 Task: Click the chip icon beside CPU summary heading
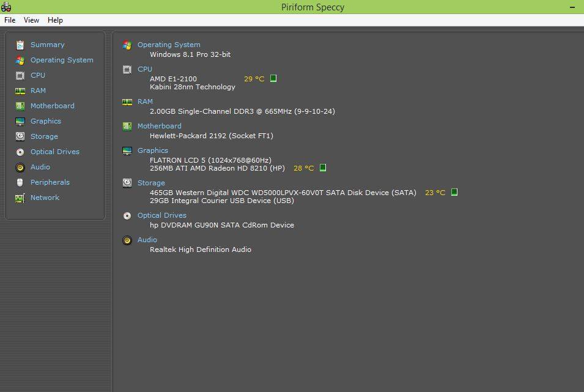127,70
